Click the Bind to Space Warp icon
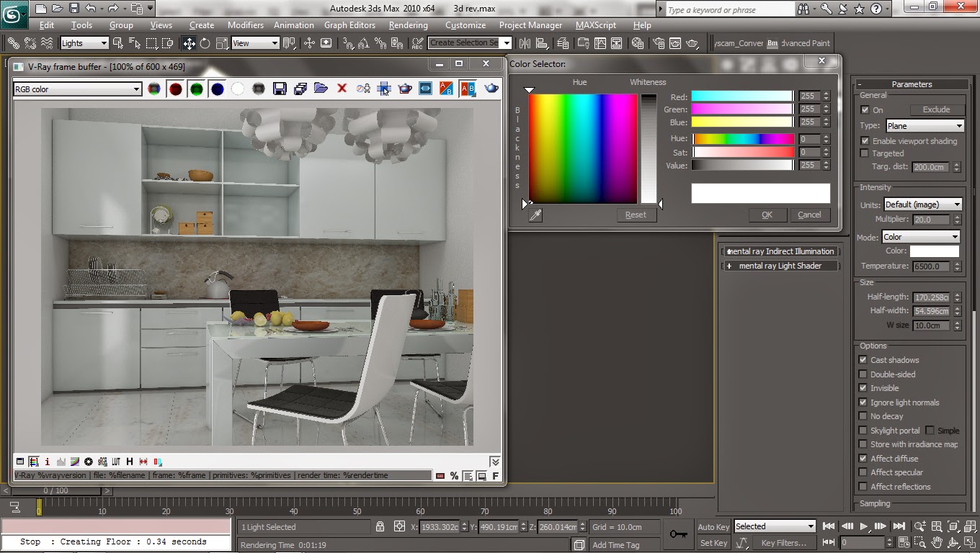980x553 pixels. pyautogui.click(x=46, y=43)
